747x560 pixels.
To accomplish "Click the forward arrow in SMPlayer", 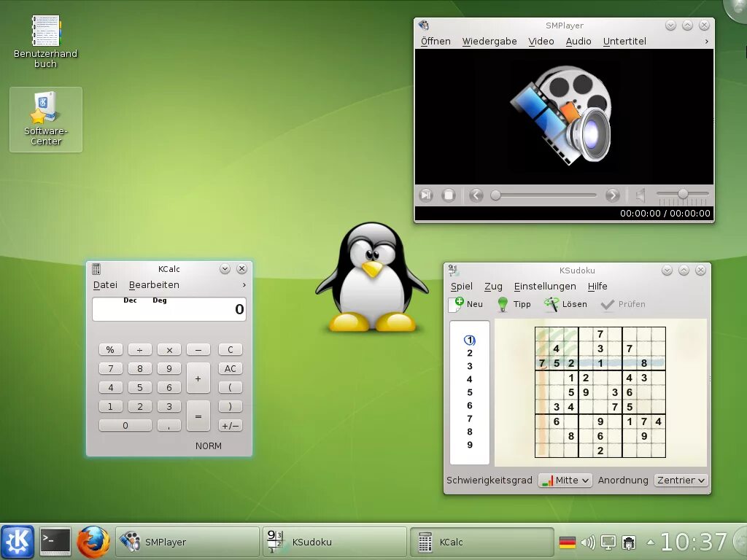I will coord(612,195).
